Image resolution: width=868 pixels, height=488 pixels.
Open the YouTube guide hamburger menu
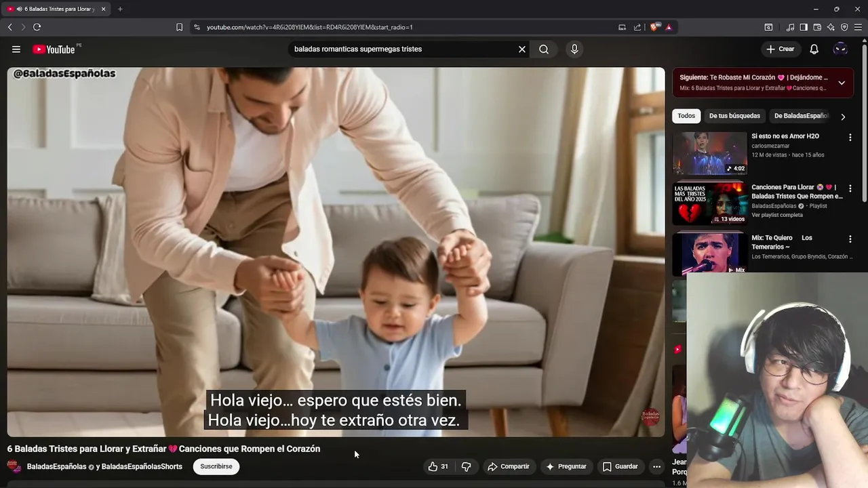16,49
